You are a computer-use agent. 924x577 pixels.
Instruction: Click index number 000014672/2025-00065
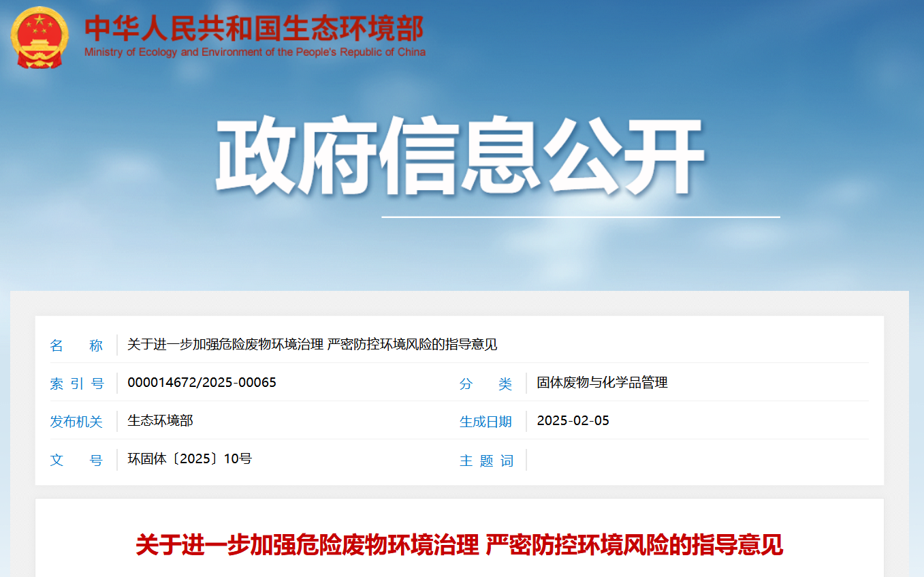click(202, 382)
